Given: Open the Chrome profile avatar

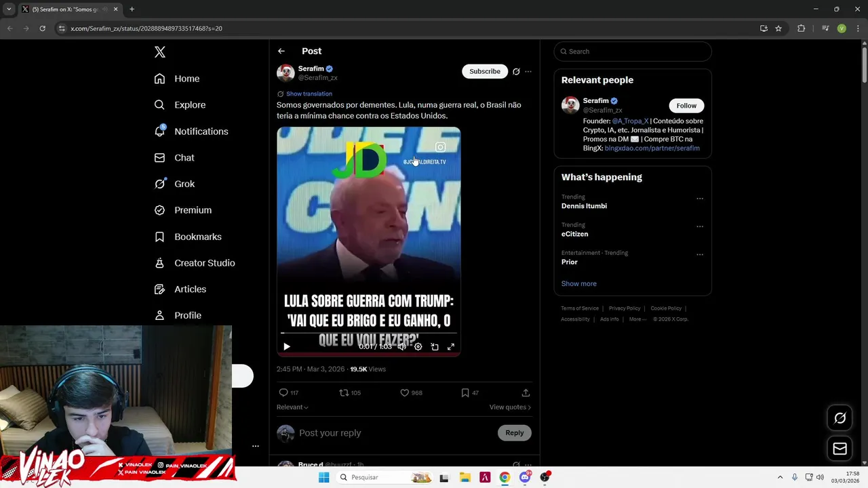Looking at the screenshot, I should tap(842, 28).
